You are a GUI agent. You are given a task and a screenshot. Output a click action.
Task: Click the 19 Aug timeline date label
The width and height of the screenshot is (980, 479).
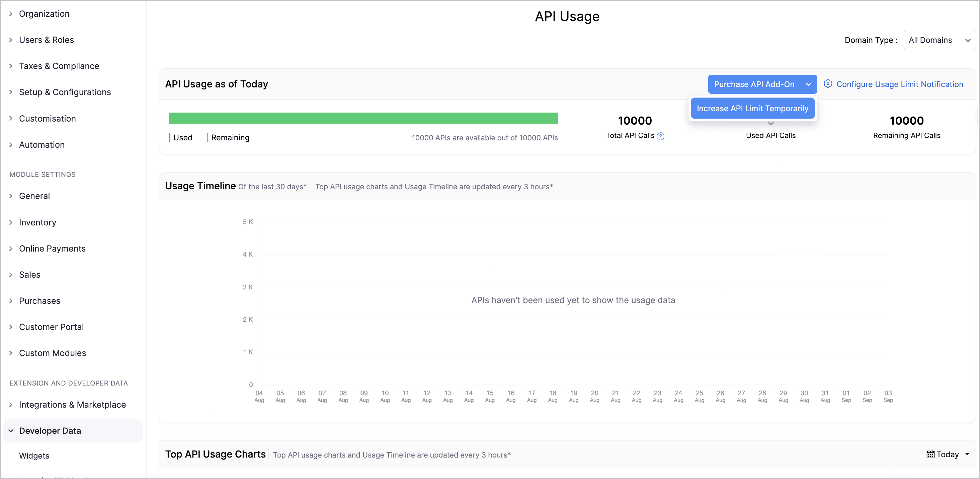tap(573, 396)
